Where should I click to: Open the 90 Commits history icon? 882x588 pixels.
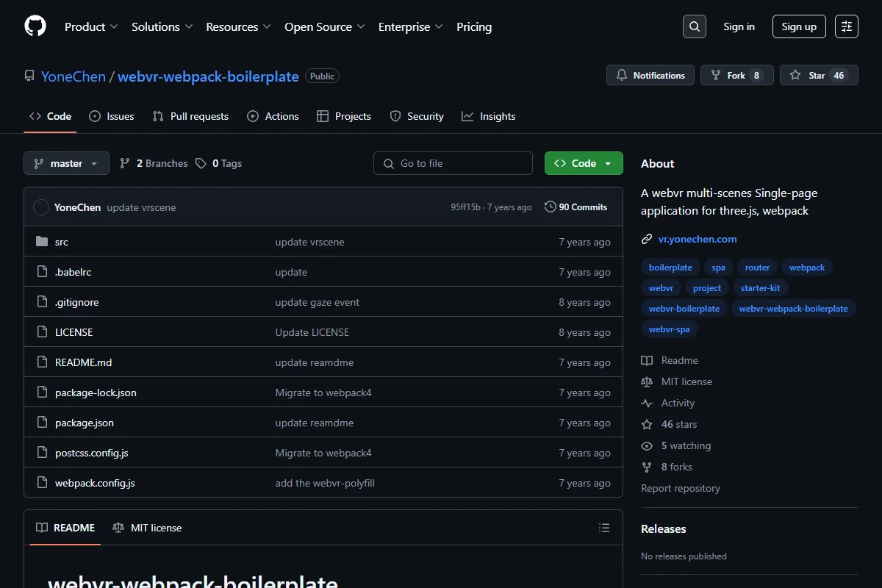[550, 207]
